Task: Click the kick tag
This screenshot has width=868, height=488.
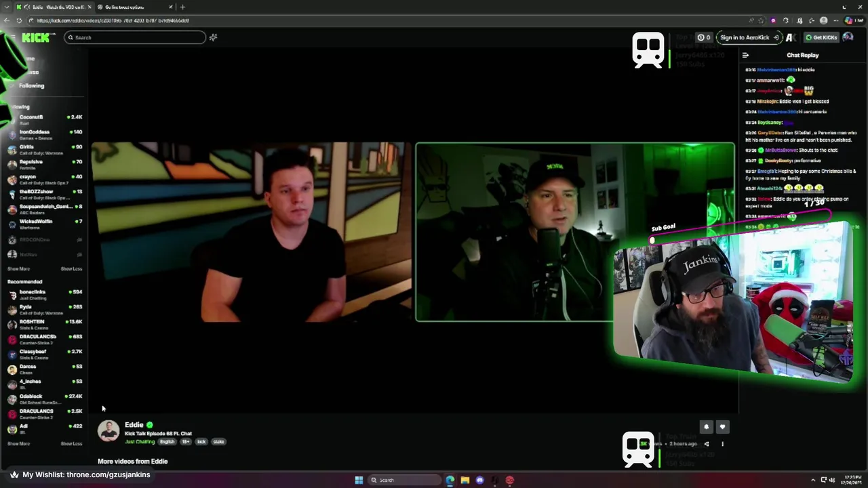Action: [201, 442]
